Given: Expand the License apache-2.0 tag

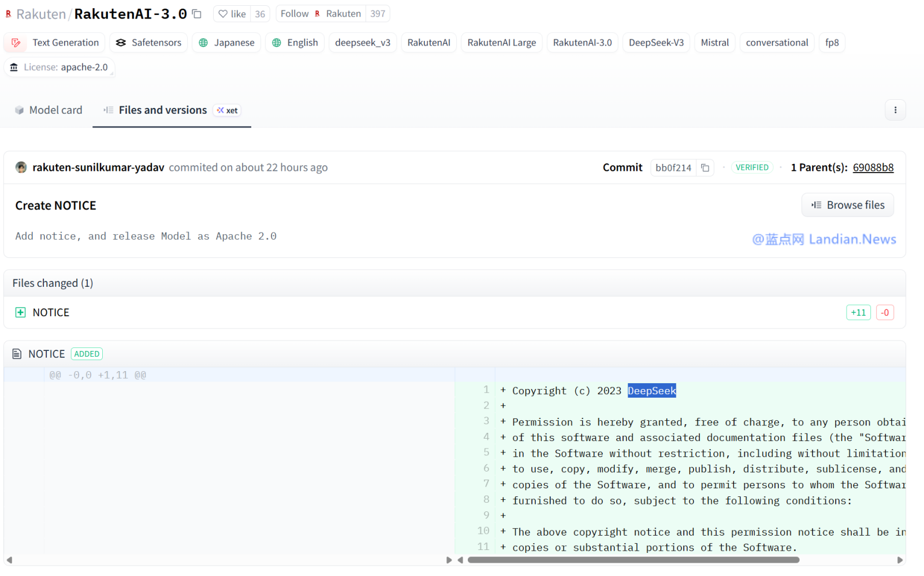Looking at the screenshot, I should point(59,68).
